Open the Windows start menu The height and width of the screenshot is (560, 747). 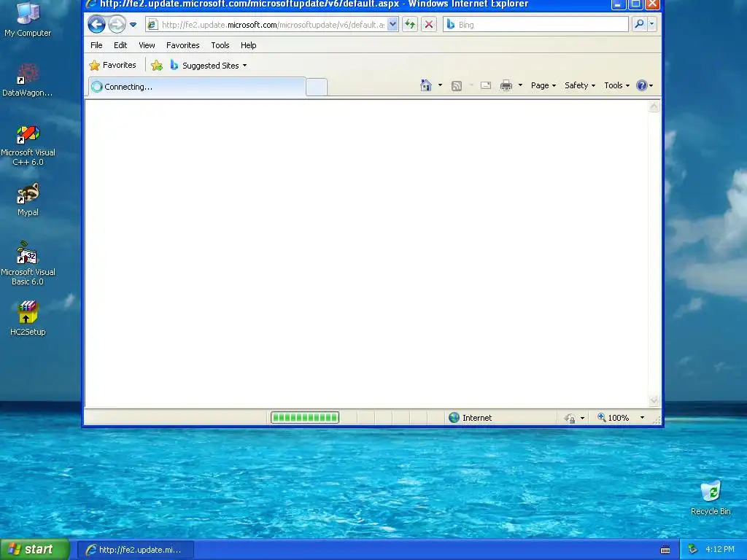coord(35,549)
